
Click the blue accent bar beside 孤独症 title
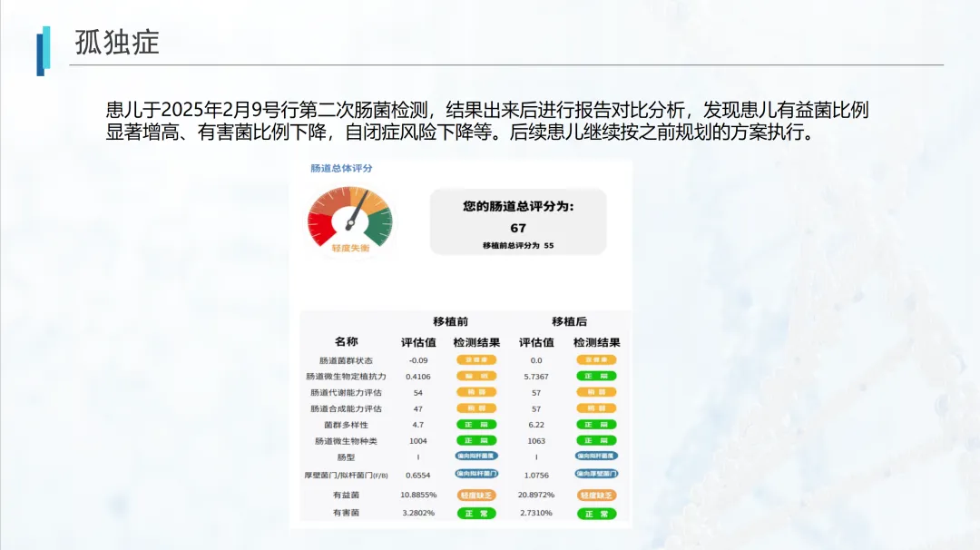(42, 50)
